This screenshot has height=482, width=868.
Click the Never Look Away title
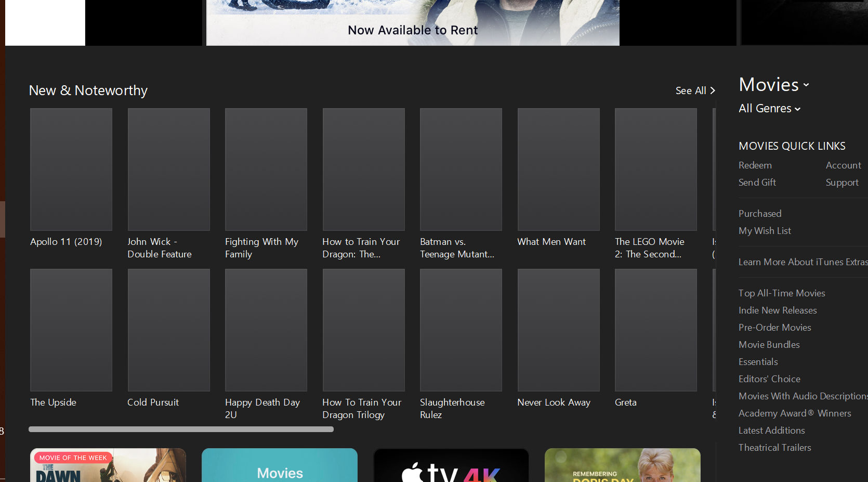click(x=554, y=402)
